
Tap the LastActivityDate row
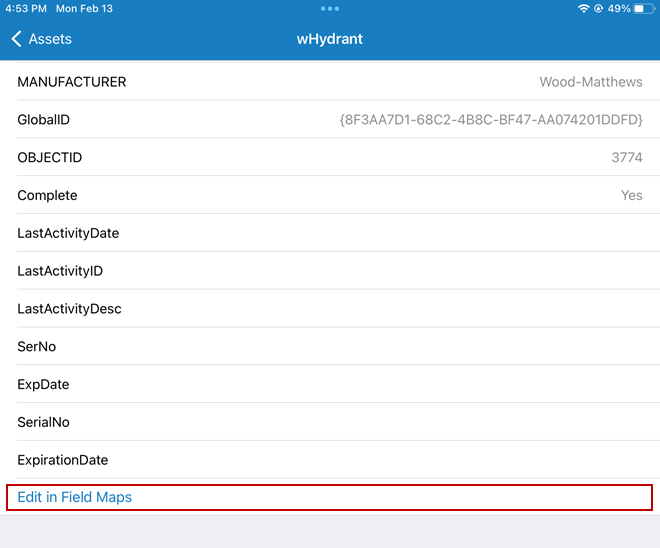[x=330, y=233]
